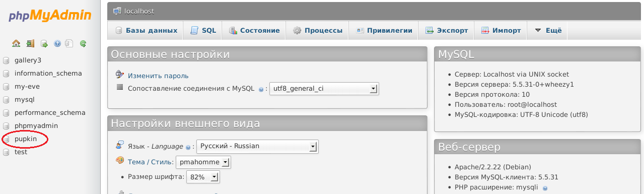
Task: Open the Привилегии tab
Action: pyautogui.click(x=384, y=30)
